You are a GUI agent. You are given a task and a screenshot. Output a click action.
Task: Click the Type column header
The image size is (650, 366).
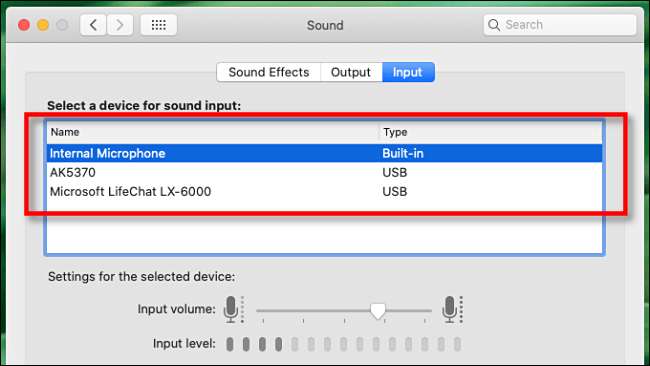[x=490, y=132]
